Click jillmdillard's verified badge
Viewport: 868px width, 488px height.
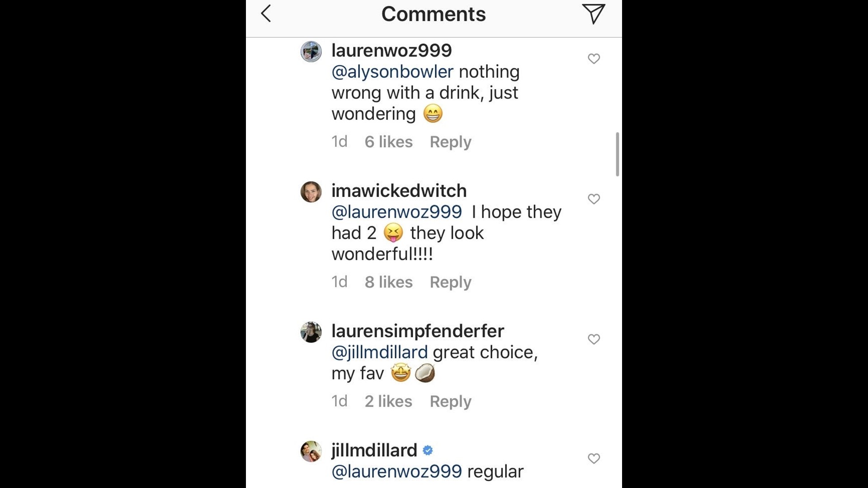click(428, 450)
